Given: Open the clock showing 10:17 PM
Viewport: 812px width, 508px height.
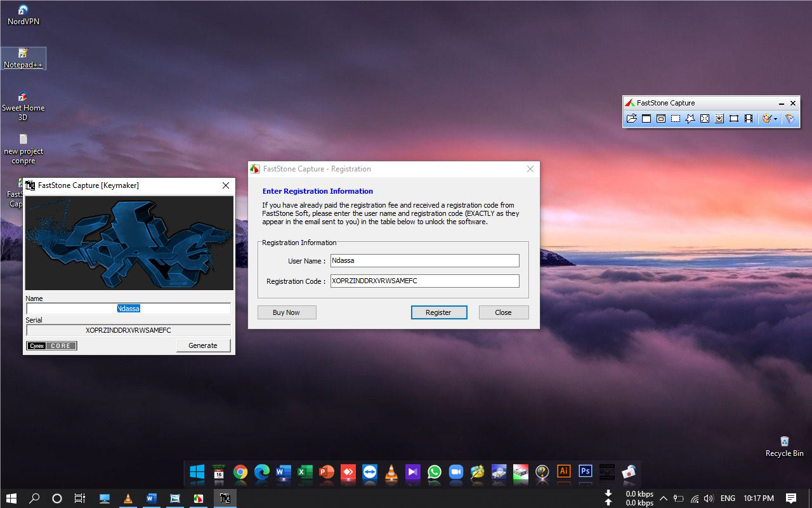Looking at the screenshot, I should tap(759, 498).
